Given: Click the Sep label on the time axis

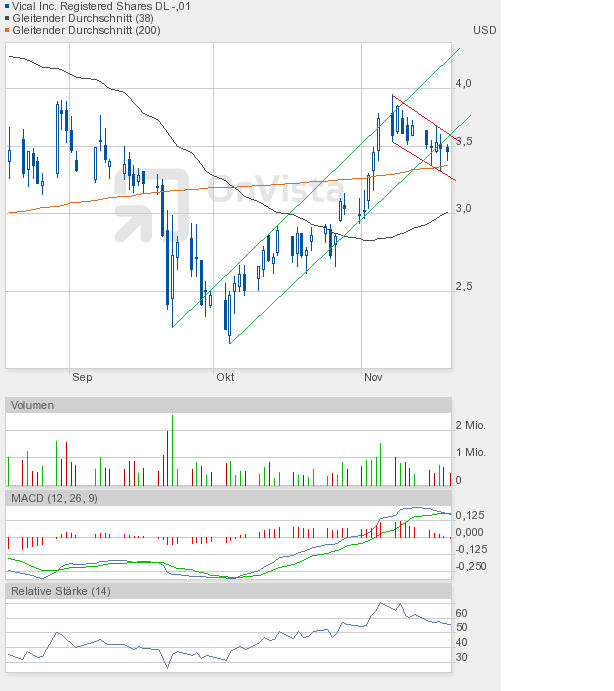Looking at the screenshot, I should 82,377.
